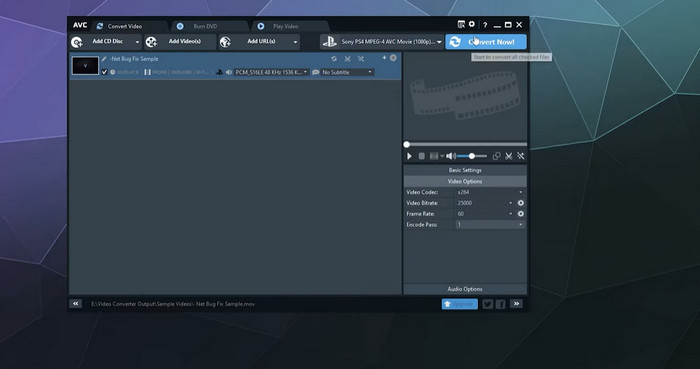700x369 pixels.
Task: Click the Add Video(s) button
Action: (180, 42)
